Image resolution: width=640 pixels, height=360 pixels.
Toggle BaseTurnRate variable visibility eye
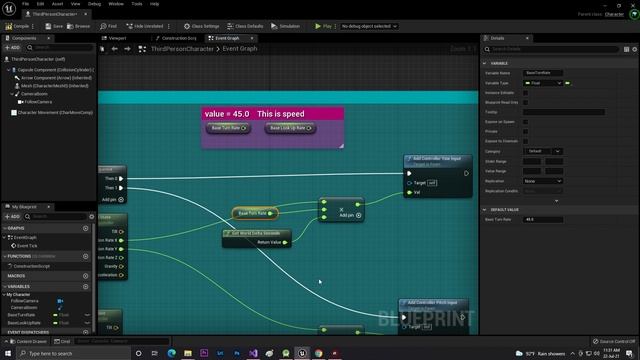click(x=87, y=316)
